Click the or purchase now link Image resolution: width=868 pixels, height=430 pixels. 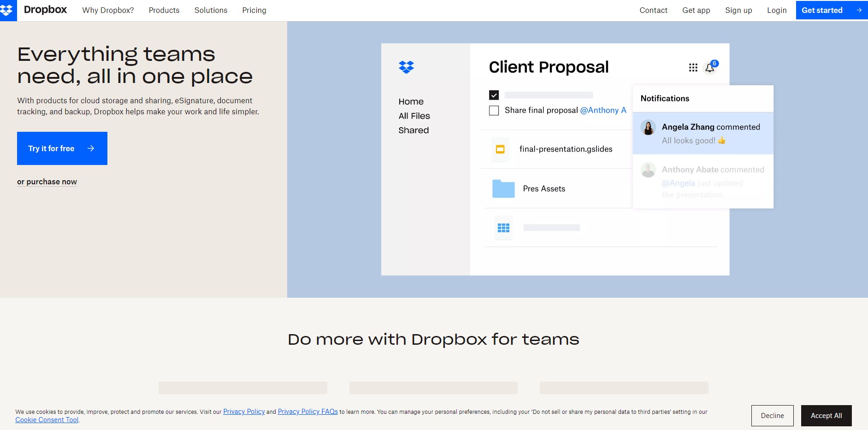click(47, 182)
